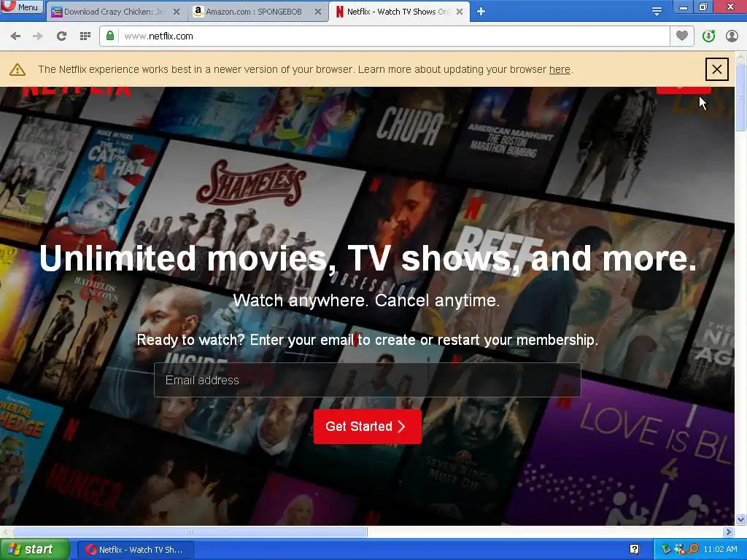Close the Netflix tab
747x560 pixels.
460,12
